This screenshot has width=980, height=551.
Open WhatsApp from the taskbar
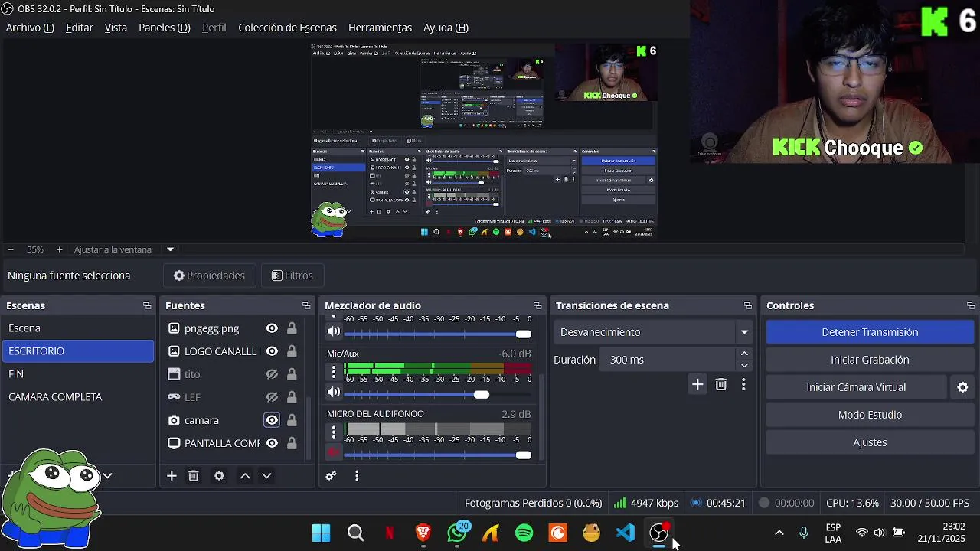point(457,533)
